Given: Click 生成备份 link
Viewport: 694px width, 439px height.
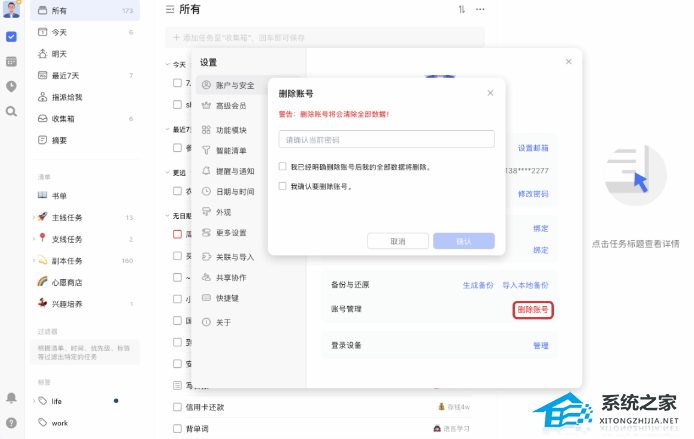Looking at the screenshot, I should click(x=478, y=285).
